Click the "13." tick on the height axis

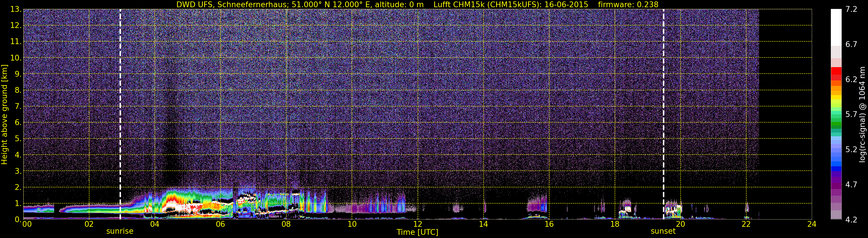(16, 10)
